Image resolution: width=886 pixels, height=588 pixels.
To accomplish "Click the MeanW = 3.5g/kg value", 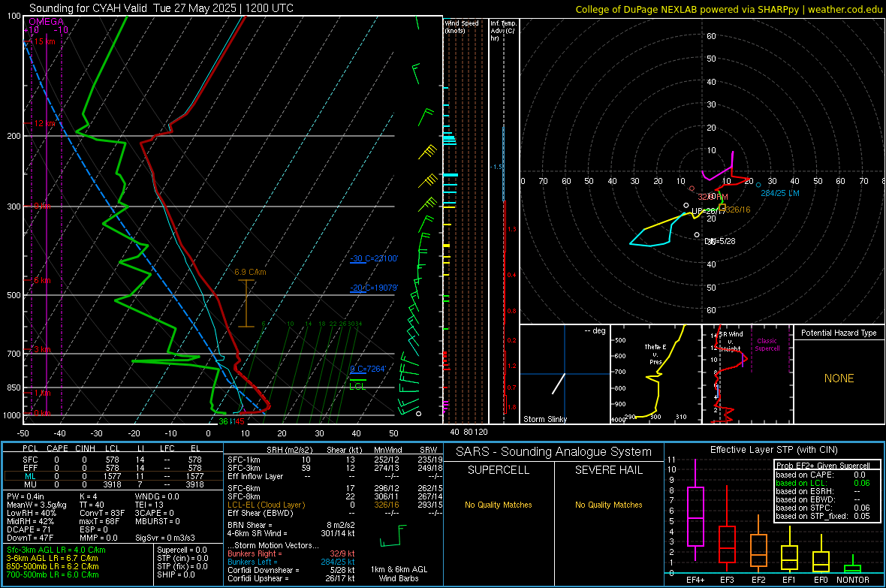I will click(37, 505).
